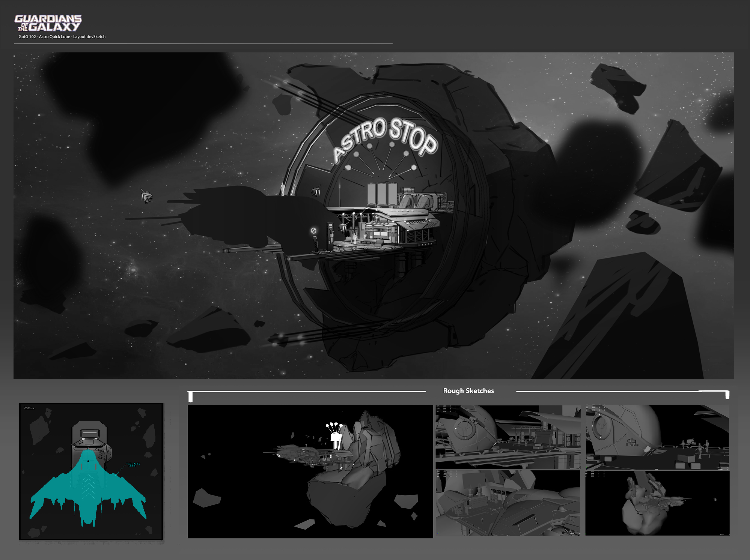This screenshot has width=750, height=560.
Task: Open the large black asteroid rough sketch
Action: click(x=310, y=471)
